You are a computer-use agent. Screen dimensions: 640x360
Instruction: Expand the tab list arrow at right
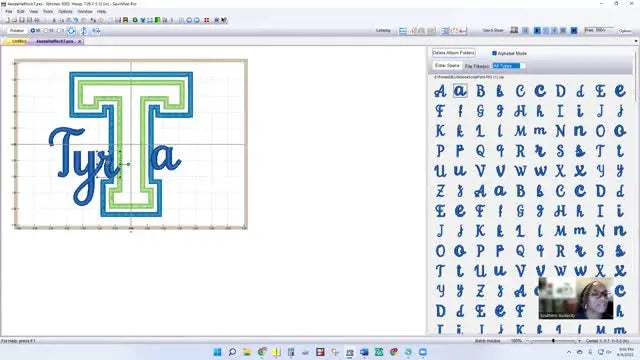(636, 41)
